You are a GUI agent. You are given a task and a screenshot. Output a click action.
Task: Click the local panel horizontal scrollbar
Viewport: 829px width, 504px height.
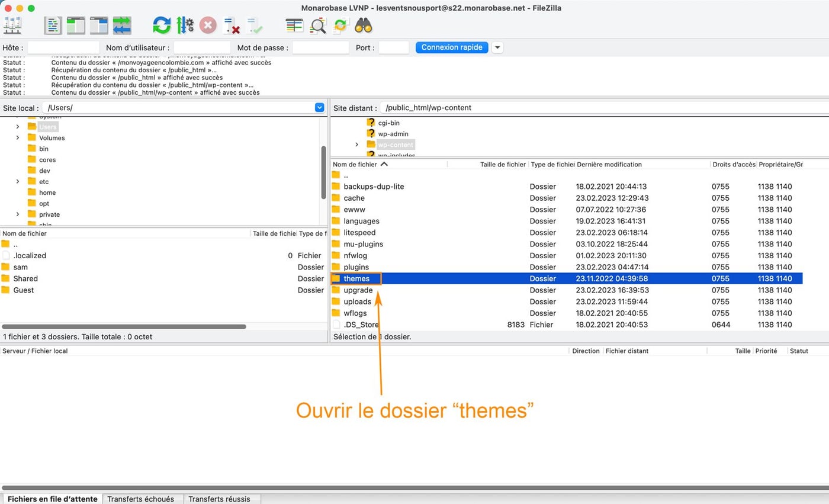[124, 326]
